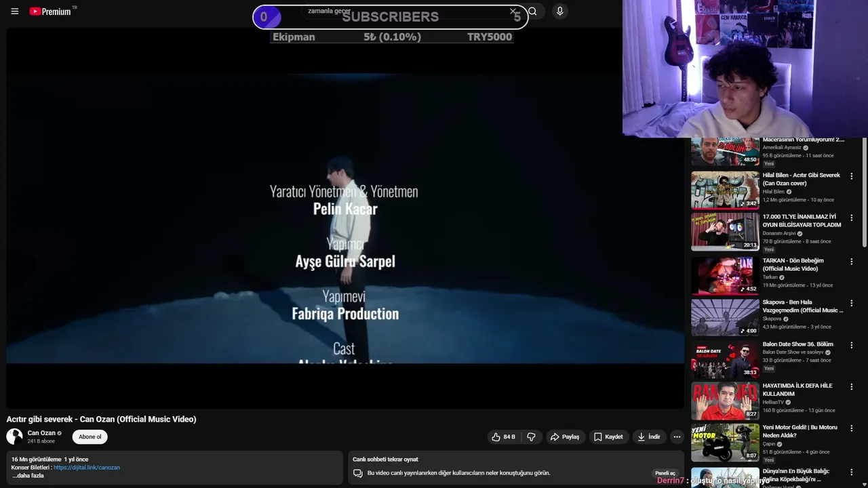868x488 pixels.
Task: Click the video title Acıtır gibi severek
Action: pos(101,419)
